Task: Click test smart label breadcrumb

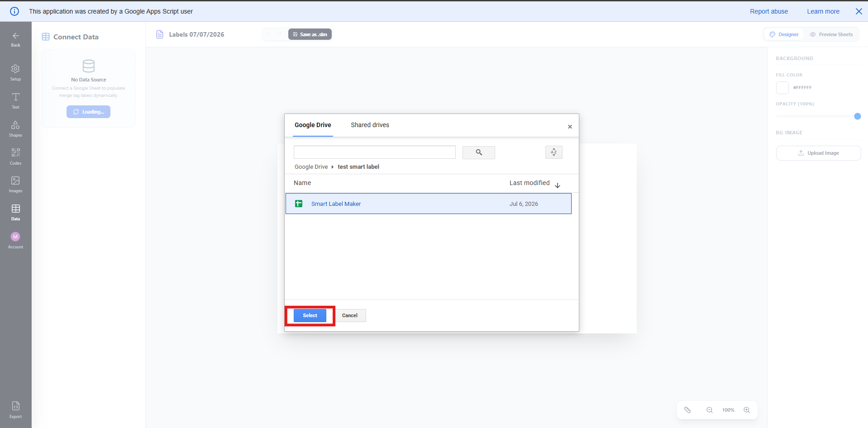Action: click(x=358, y=167)
